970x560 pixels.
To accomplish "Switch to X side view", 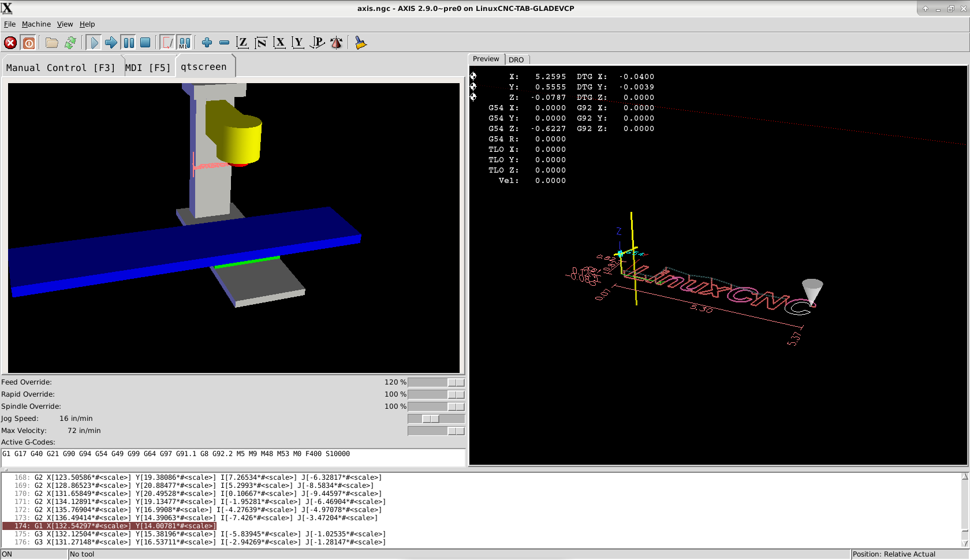I will 280,43.
